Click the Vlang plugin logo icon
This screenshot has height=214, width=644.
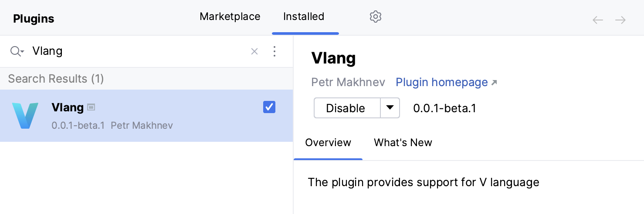click(x=25, y=116)
